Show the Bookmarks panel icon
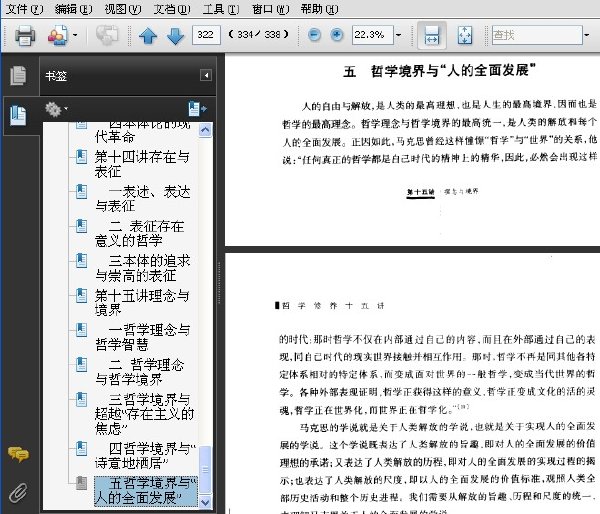Viewport: 600px width, 514px height. (18, 115)
